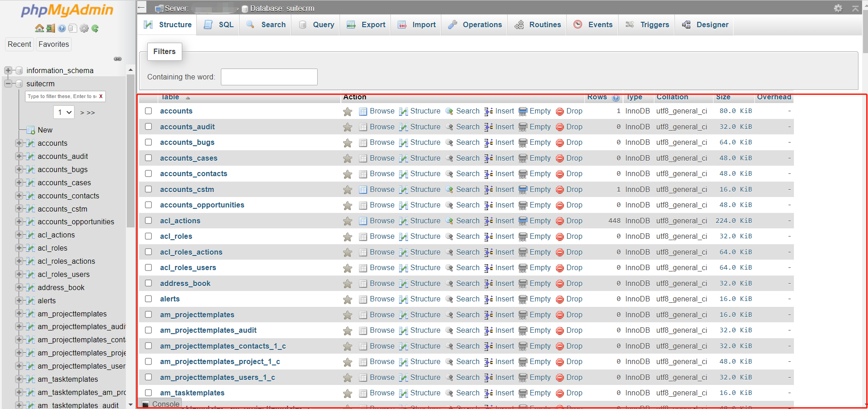The height and width of the screenshot is (409, 868).
Task: Select accounts_bugs table checkbox
Action: [x=149, y=142]
